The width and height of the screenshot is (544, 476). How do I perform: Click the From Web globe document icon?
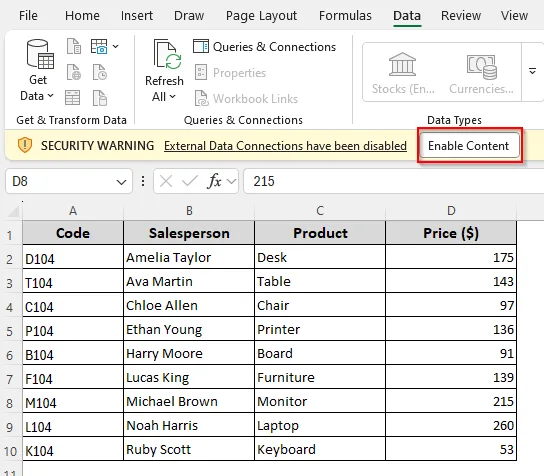click(74, 72)
